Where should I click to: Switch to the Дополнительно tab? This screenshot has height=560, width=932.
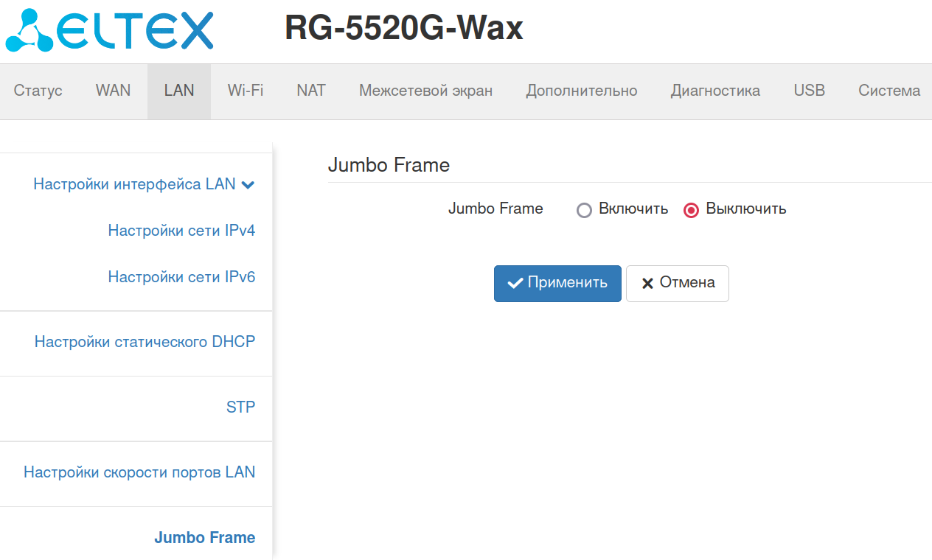pos(582,91)
